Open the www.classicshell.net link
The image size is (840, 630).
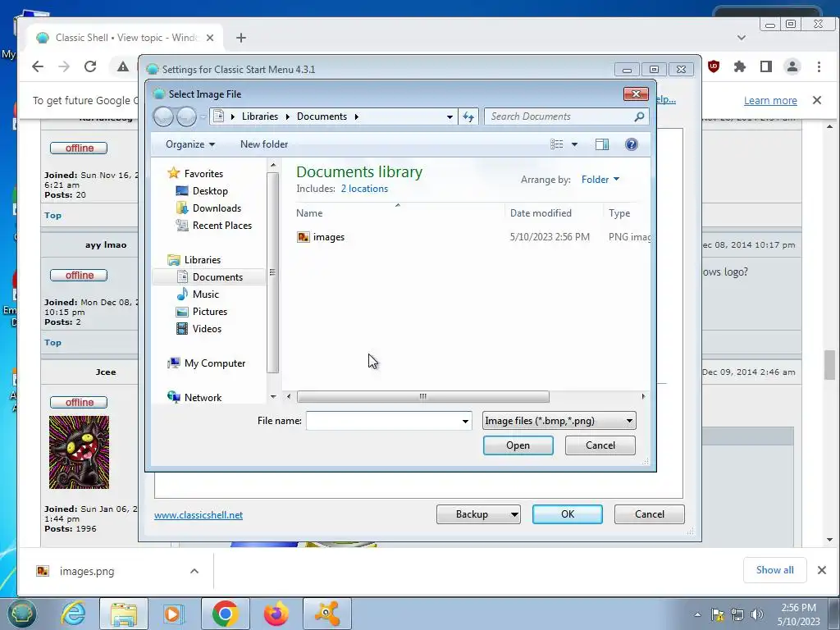coord(199,515)
